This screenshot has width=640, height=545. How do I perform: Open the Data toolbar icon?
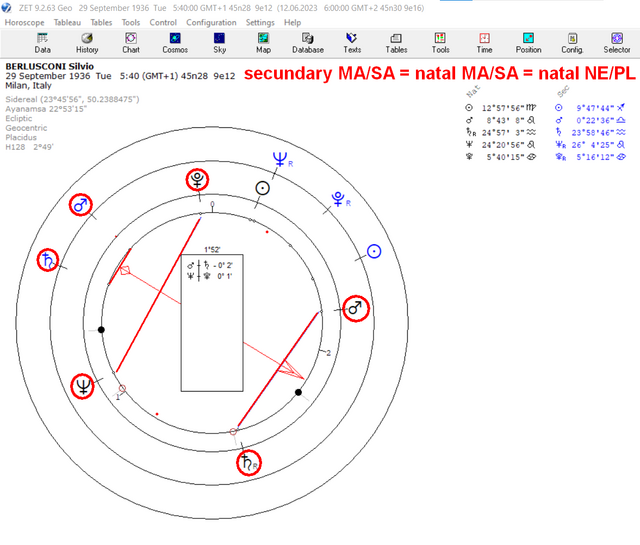42,43
